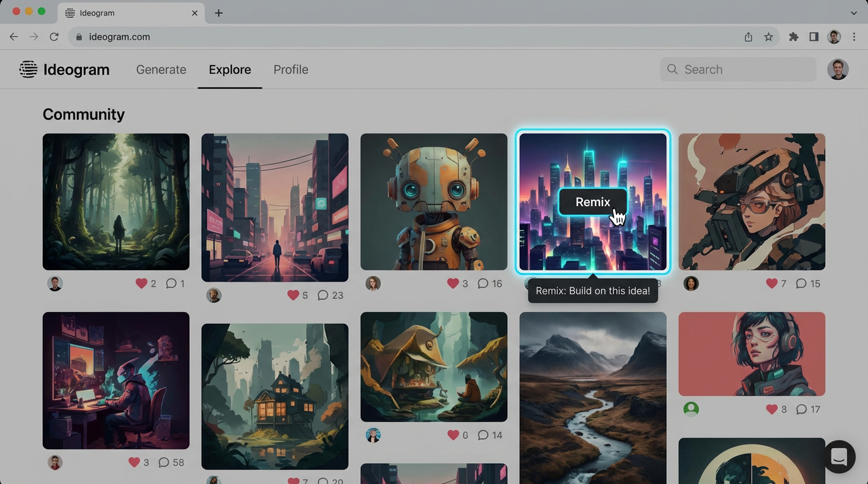The width and height of the screenshot is (868, 484).
Task: Toggle the browser side panel icon
Action: [x=814, y=37]
